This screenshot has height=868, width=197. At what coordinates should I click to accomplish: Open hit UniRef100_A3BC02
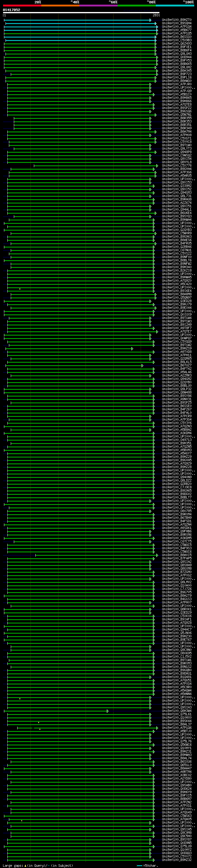(x=176, y=775)
